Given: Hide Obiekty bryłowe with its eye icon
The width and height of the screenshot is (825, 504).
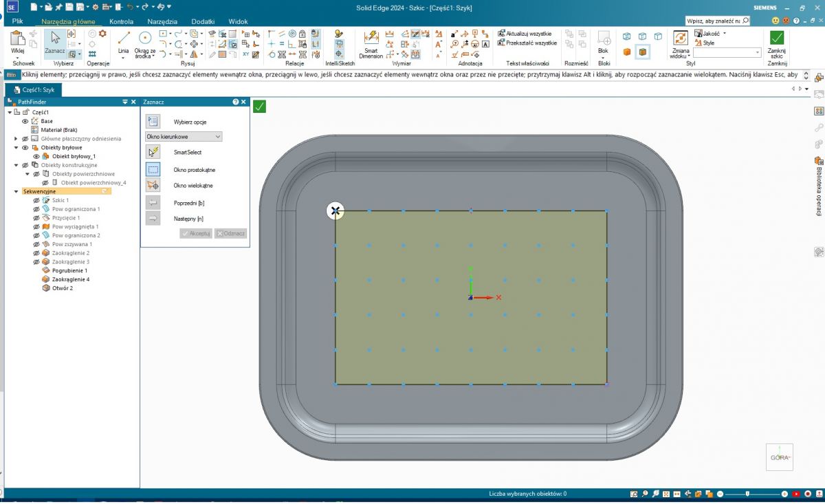Looking at the screenshot, I should [x=25, y=147].
